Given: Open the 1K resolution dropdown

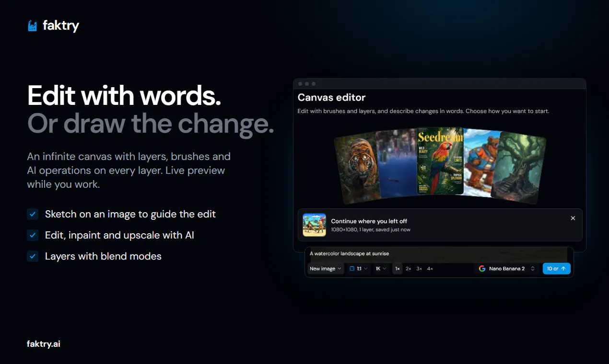Looking at the screenshot, I should point(381,269).
